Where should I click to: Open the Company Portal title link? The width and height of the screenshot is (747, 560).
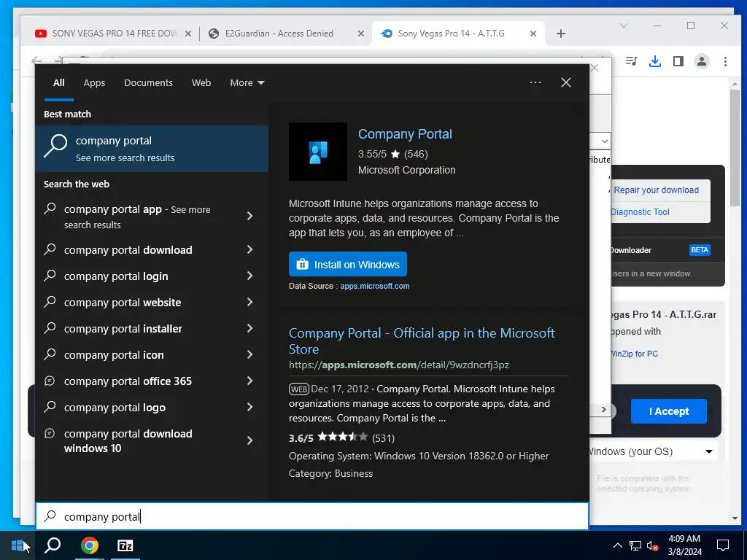point(405,134)
